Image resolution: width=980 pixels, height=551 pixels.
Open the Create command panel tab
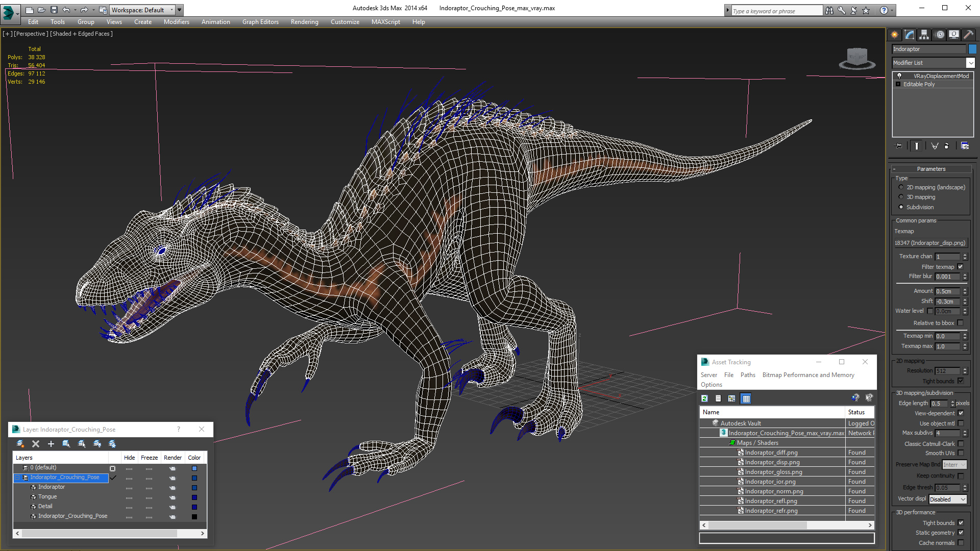[894, 35]
